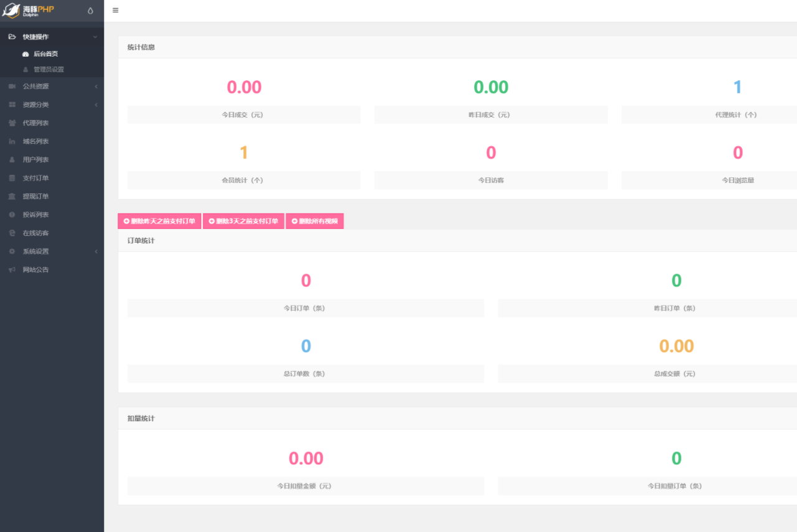Click the 总成交额（元）label

click(675, 374)
